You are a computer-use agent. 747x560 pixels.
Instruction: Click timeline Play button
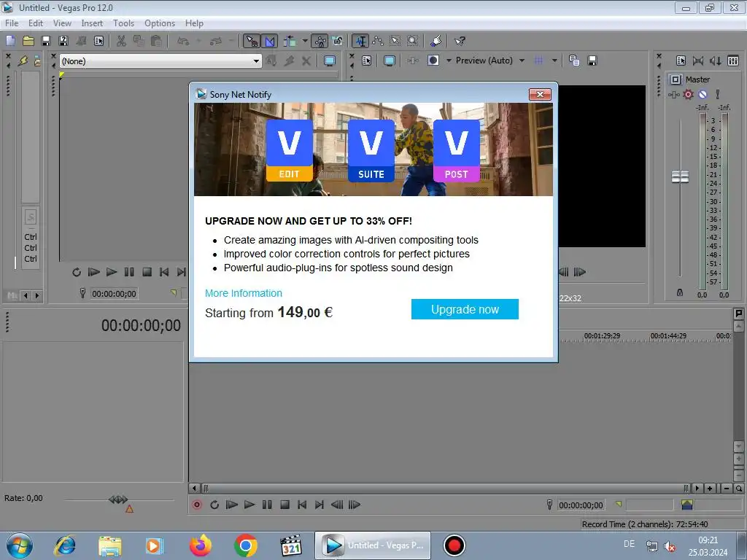pos(249,505)
